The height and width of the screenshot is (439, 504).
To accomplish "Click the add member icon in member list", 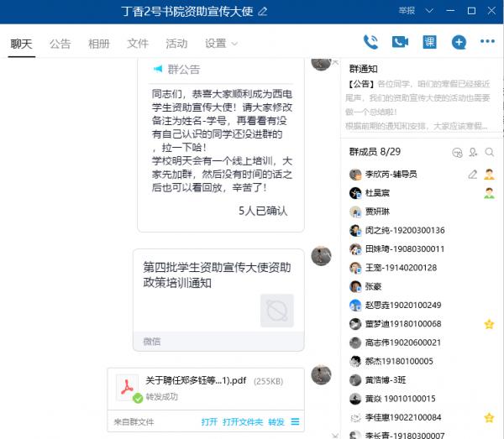I will pyautogui.click(x=474, y=152).
